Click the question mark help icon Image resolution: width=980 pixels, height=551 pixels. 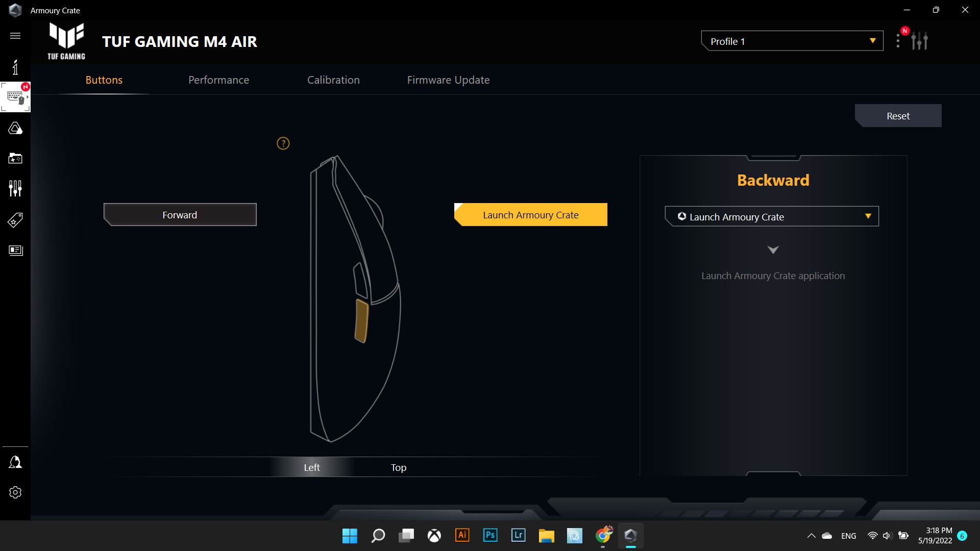click(x=283, y=143)
